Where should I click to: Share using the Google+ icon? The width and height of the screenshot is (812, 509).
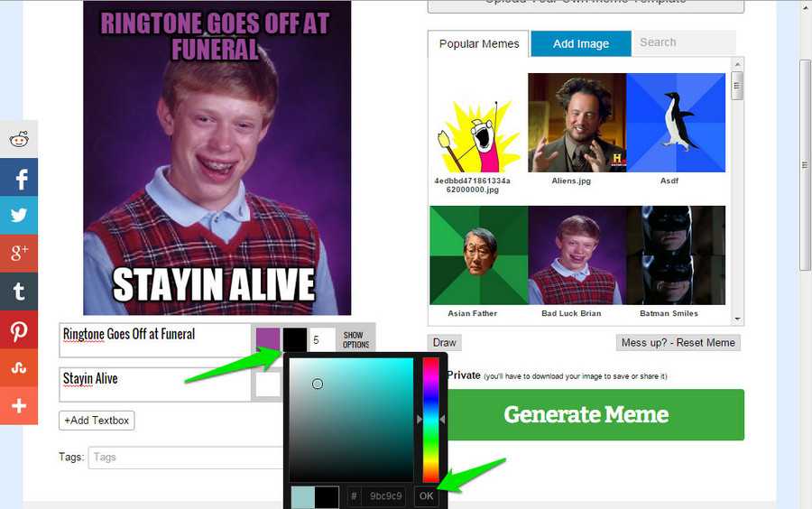click(19, 254)
